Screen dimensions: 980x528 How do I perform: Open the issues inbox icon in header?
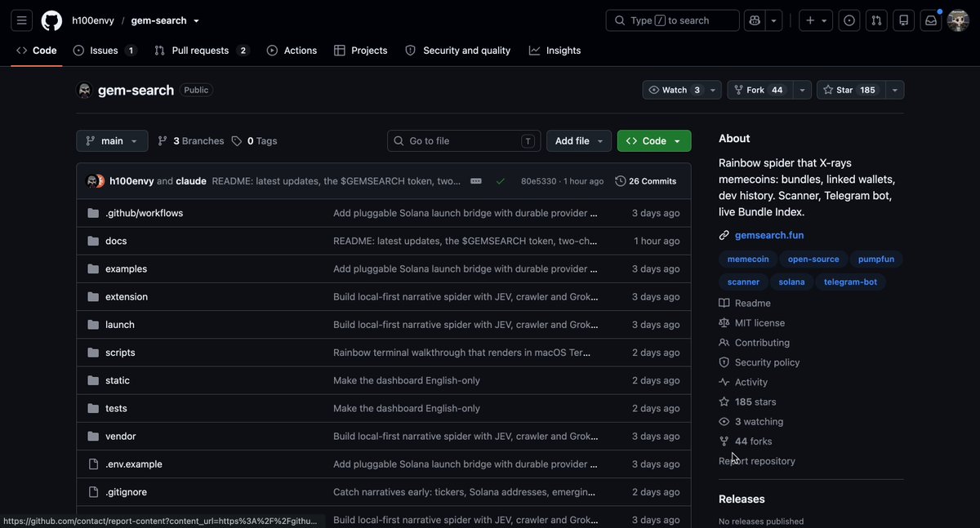pyautogui.click(x=849, y=20)
